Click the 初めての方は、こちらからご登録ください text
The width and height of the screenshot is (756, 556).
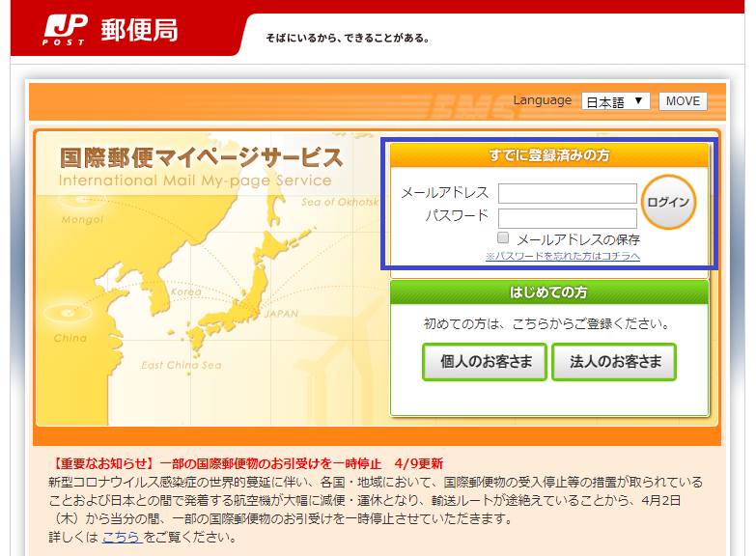click(x=546, y=323)
